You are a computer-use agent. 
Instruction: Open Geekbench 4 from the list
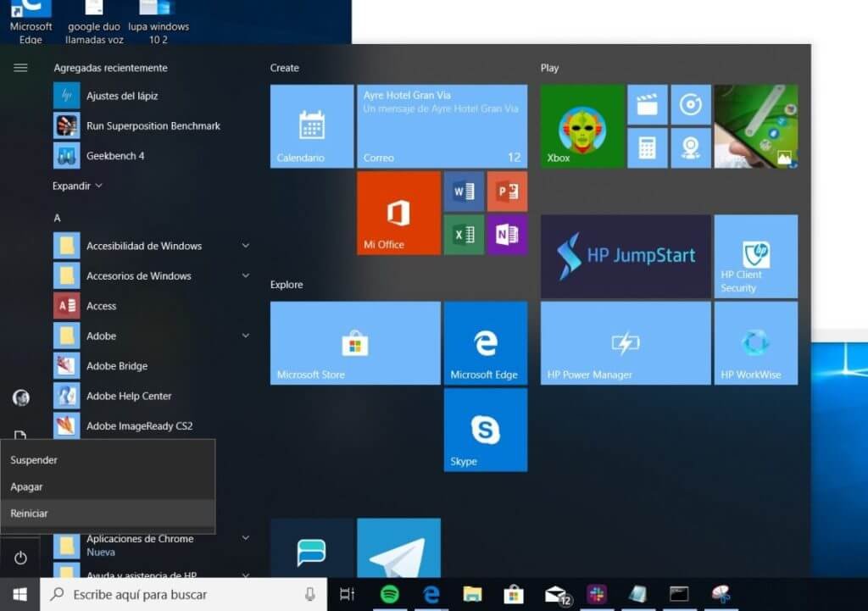(x=152, y=156)
